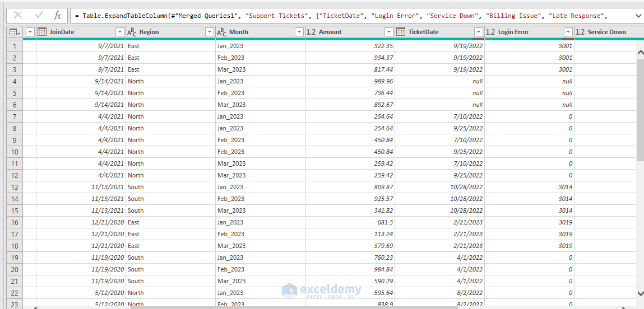This screenshot has height=309, width=644.
Task: Open filter dropdown of narrow first column
Action: coord(30,32)
